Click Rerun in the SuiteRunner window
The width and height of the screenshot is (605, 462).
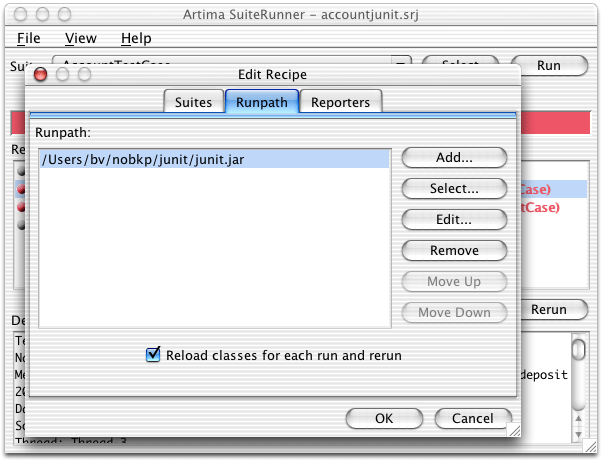point(554,310)
